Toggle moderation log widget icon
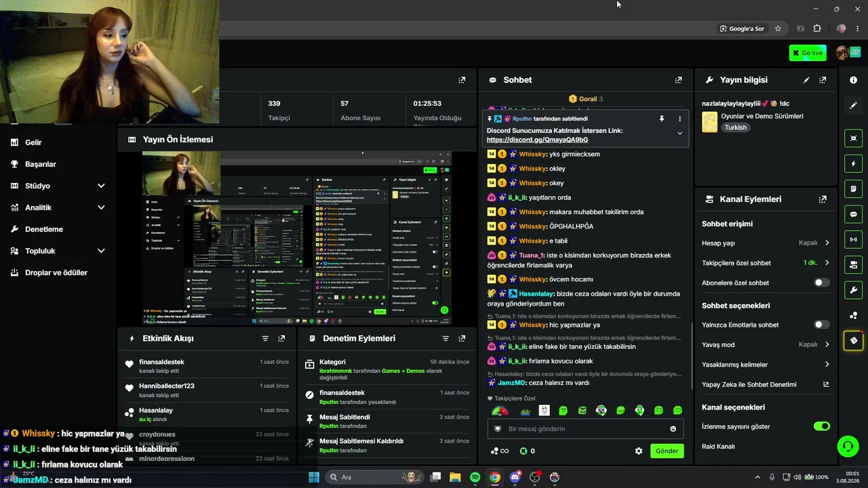 click(x=853, y=188)
